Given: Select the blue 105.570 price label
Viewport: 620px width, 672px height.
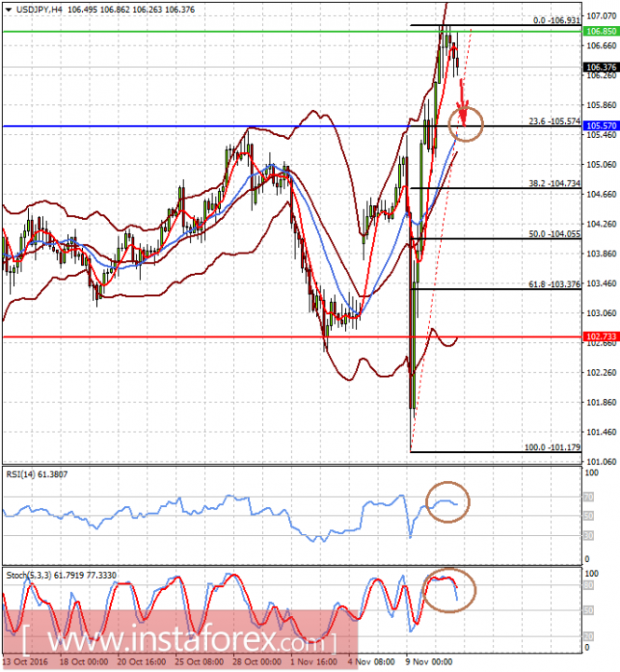Looking at the screenshot, I should click(600, 126).
